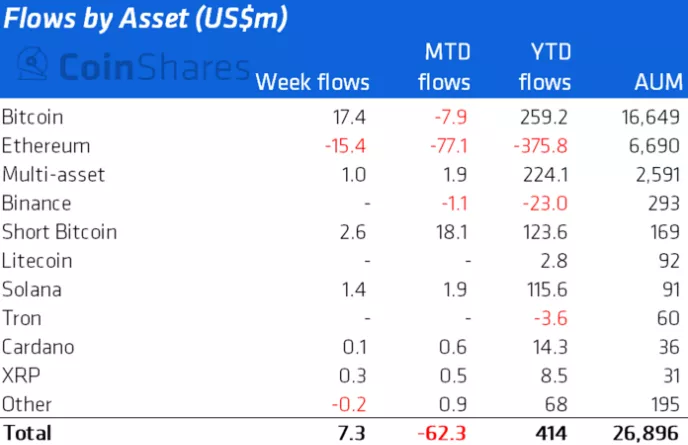Click the AUM column header
This screenshot has width=688, height=445.
coord(657,82)
